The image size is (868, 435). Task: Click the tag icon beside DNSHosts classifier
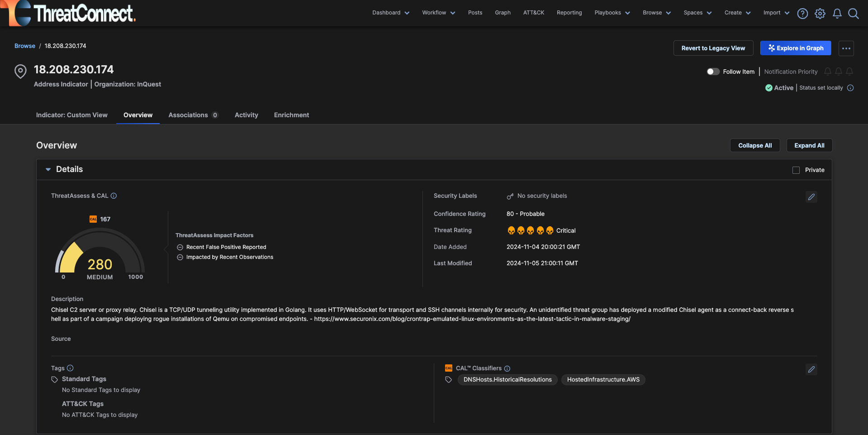click(x=449, y=380)
